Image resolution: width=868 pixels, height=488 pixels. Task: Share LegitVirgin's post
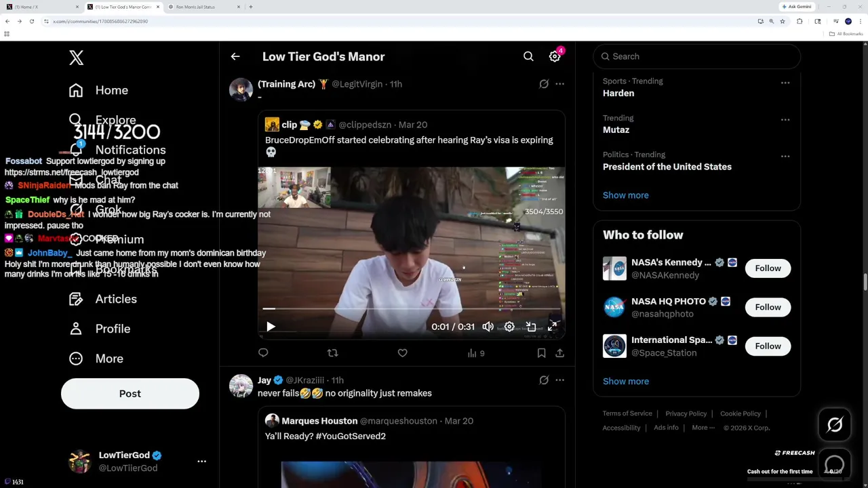tap(559, 353)
